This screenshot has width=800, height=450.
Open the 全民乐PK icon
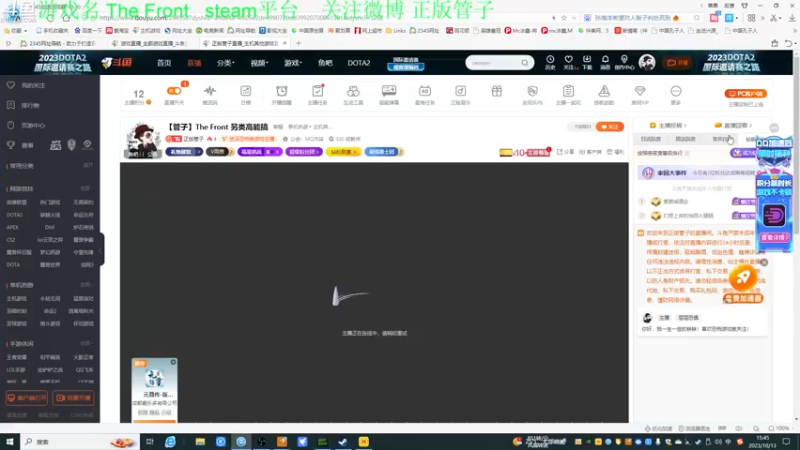(532, 94)
